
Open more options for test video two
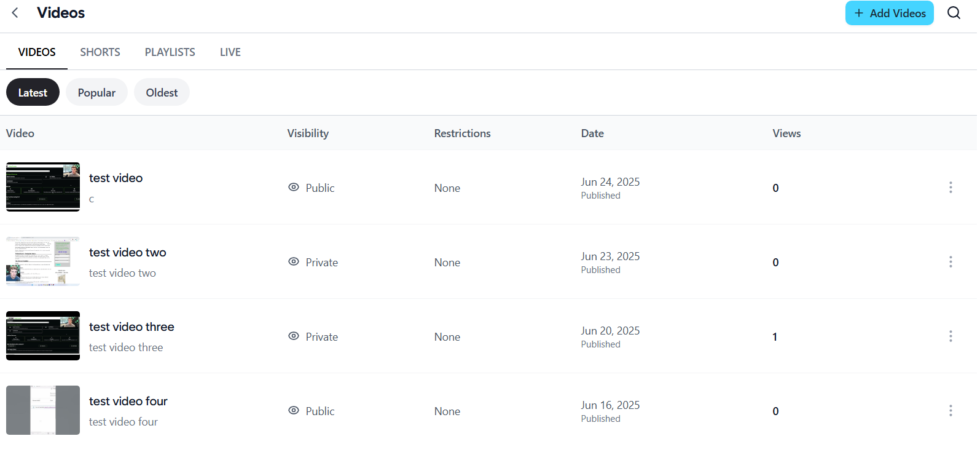coord(950,262)
